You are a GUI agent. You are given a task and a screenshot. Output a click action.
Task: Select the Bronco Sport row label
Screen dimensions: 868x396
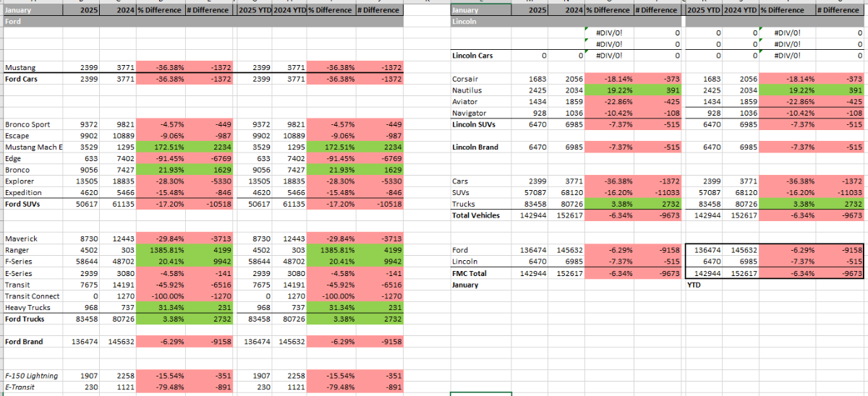click(x=27, y=124)
